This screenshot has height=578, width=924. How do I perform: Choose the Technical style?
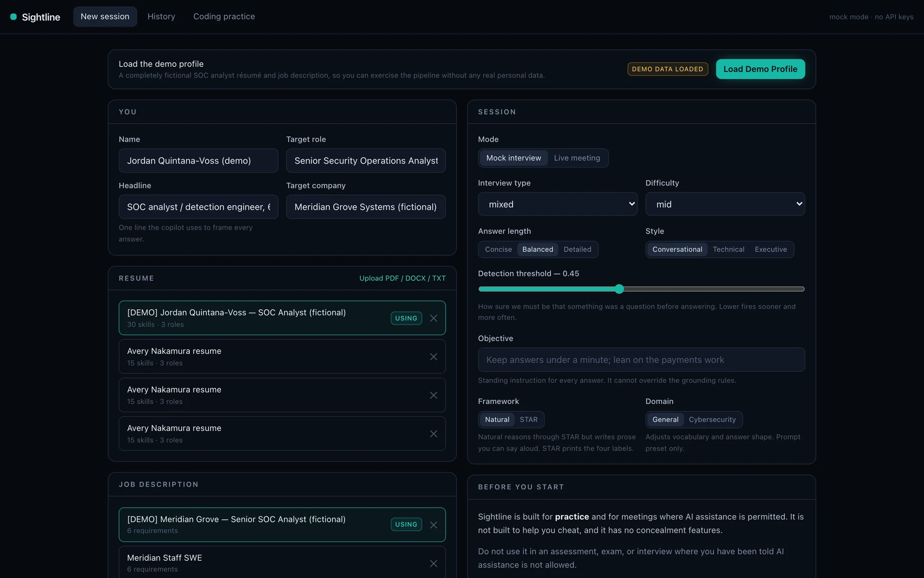click(x=728, y=249)
